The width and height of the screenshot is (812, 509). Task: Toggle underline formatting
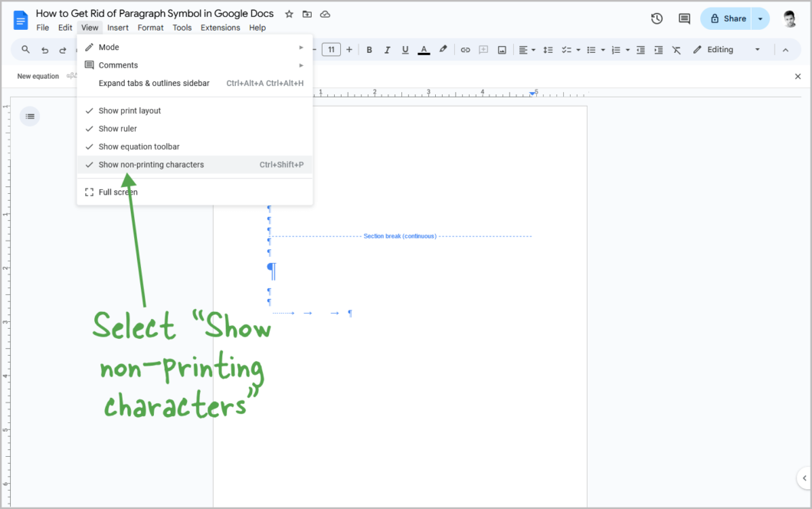405,50
